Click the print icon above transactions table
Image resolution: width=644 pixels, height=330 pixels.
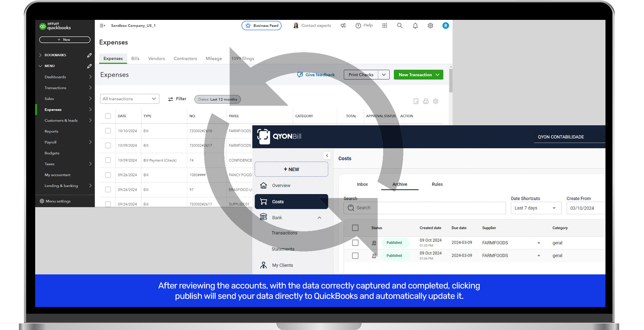point(426,101)
